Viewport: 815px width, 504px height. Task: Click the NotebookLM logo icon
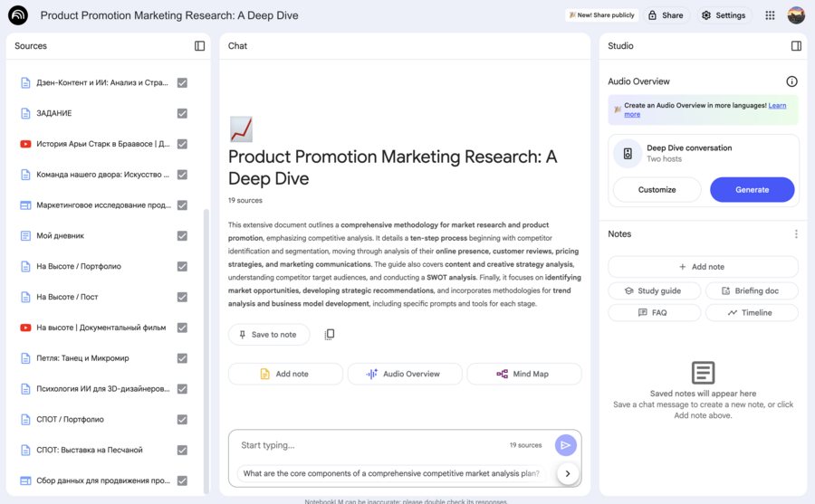click(18, 15)
